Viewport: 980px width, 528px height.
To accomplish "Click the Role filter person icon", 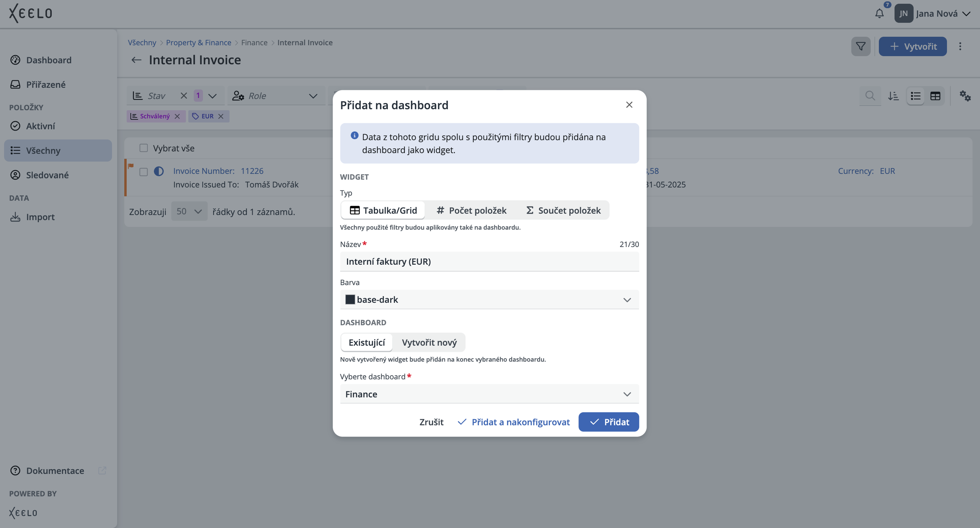I will point(238,96).
